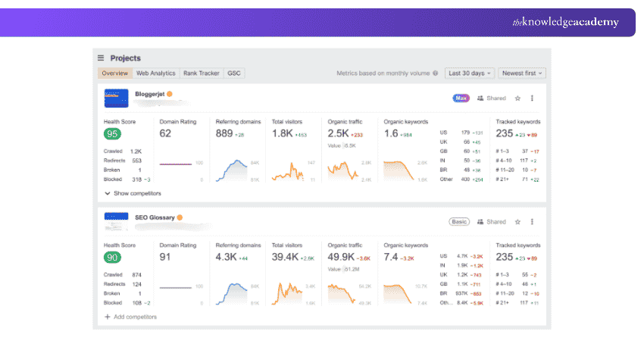
Task: Open the SEO Glossary project title
Action: (155, 217)
